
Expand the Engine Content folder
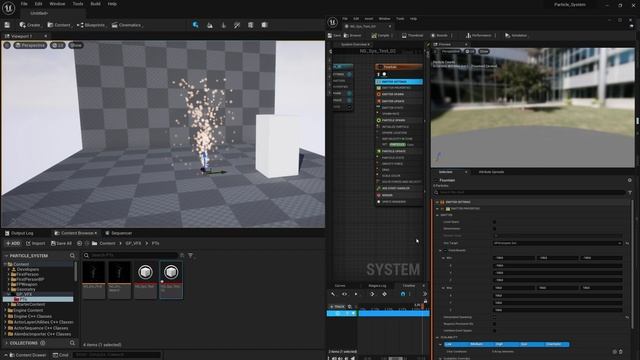5,310
